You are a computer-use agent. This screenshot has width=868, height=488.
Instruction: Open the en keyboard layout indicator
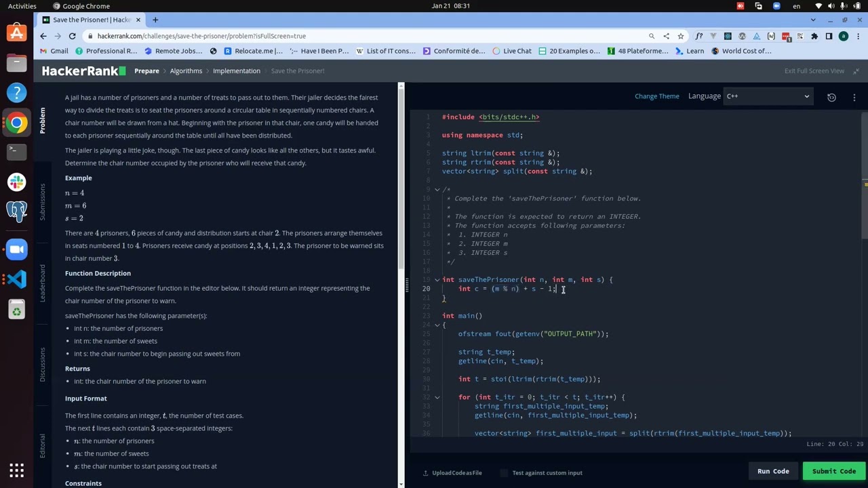[796, 6]
